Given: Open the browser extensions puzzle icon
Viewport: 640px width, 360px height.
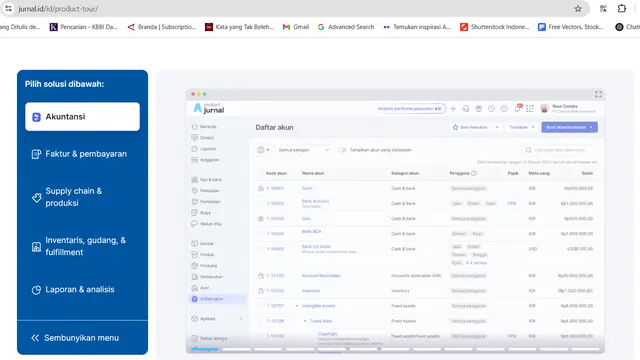Looking at the screenshot, I should (x=622, y=9).
